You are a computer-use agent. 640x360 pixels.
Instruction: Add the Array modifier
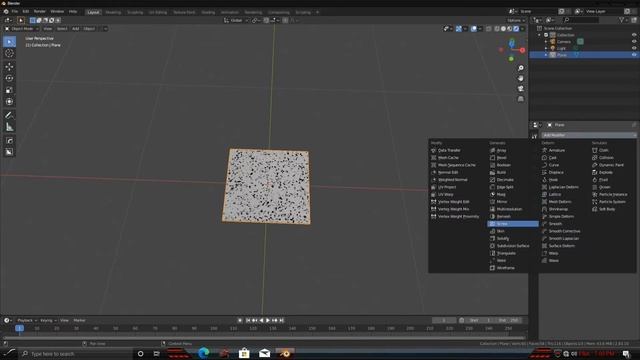tap(501, 150)
